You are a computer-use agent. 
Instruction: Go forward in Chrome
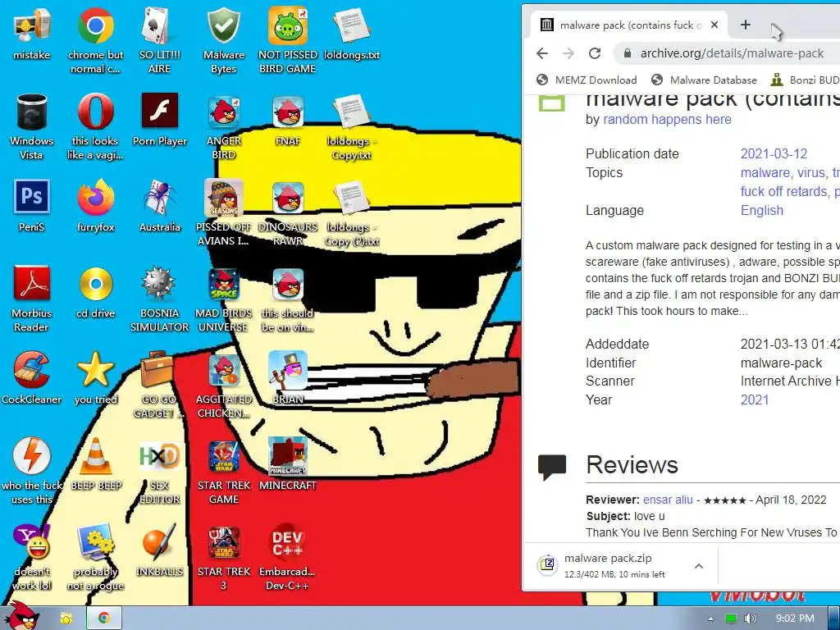[568, 53]
